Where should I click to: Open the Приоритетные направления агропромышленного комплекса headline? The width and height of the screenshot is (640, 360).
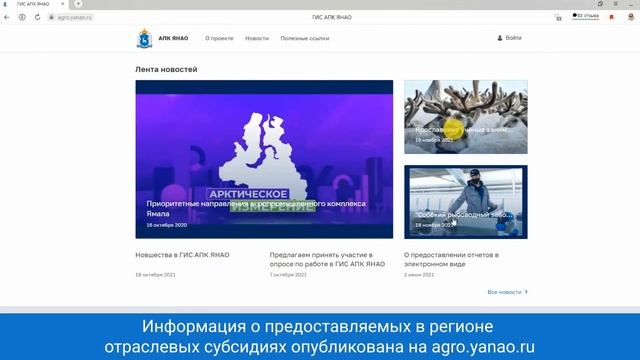point(256,208)
